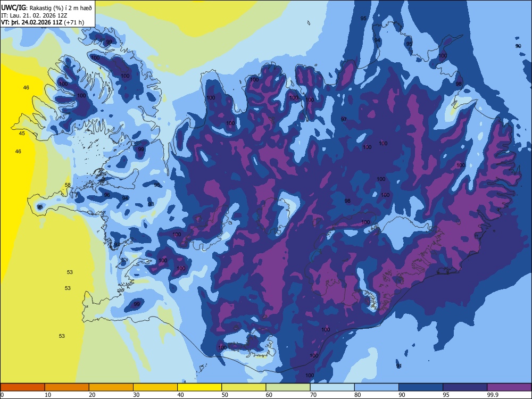Click the pale yellow 50–60 legend swatch

[x=244, y=387]
